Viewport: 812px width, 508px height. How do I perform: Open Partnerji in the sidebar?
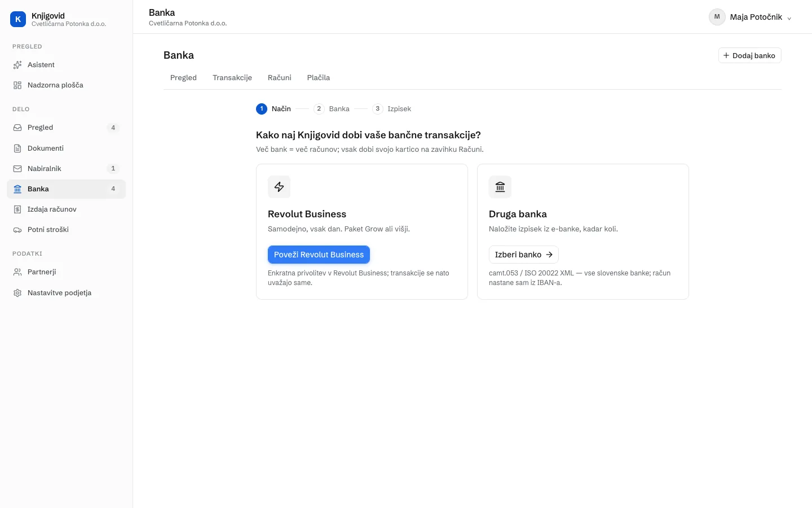point(66,272)
